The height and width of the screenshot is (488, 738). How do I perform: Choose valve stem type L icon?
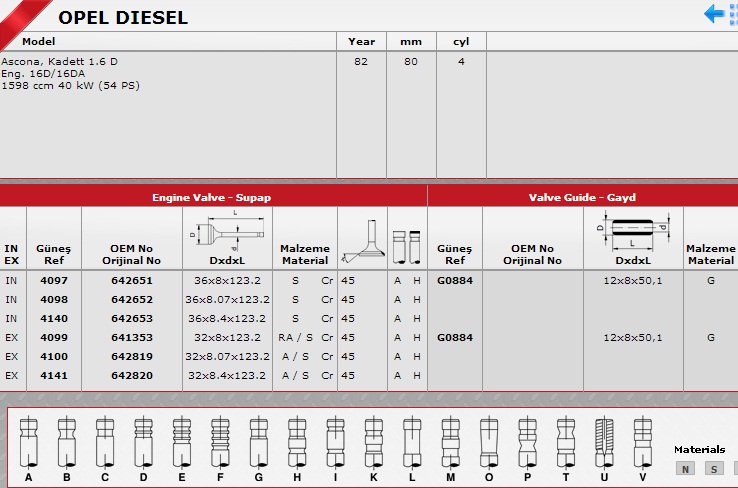pos(411,438)
